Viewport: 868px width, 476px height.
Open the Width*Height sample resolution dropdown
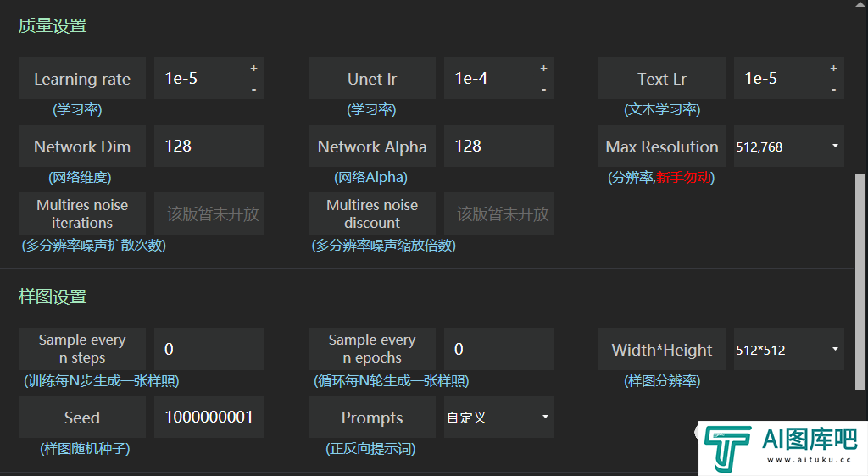pyautogui.click(x=789, y=350)
